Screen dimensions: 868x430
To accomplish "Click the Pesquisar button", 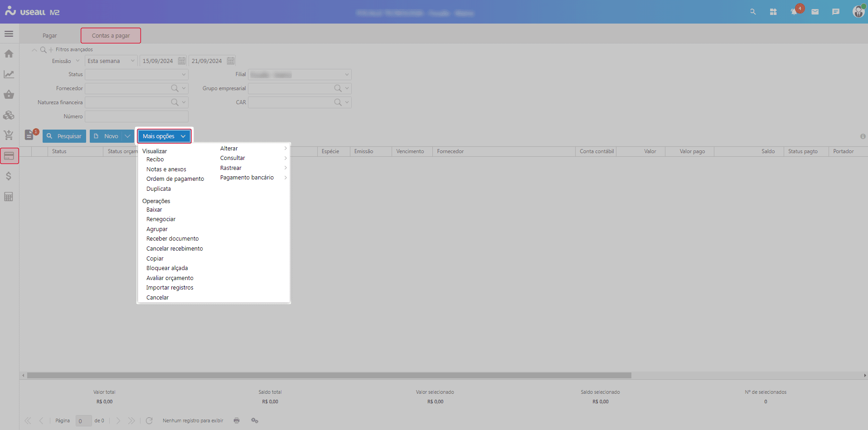I will coord(64,136).
